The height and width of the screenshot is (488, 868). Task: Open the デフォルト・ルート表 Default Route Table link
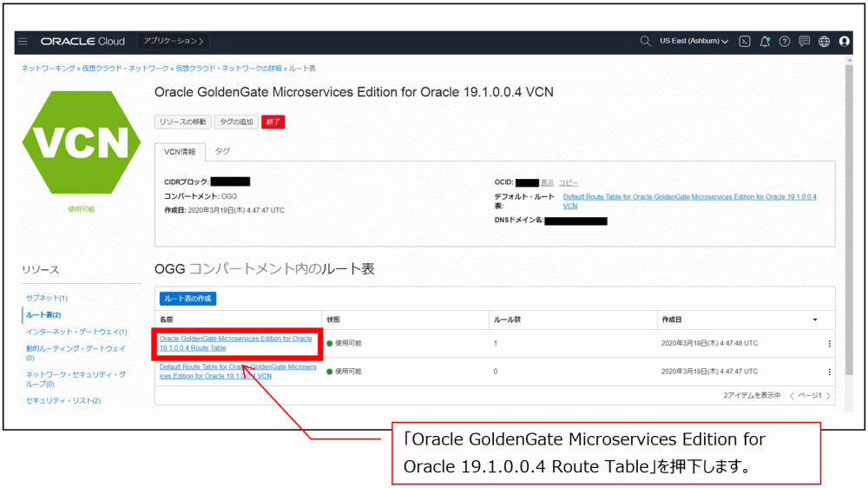pos(689,201)
